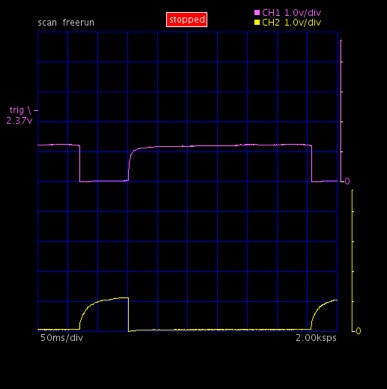Image resolution: width=387 pixels, height=389 pixels.
Task: Select the "scan" display mode label
Action: pos(47,23)
